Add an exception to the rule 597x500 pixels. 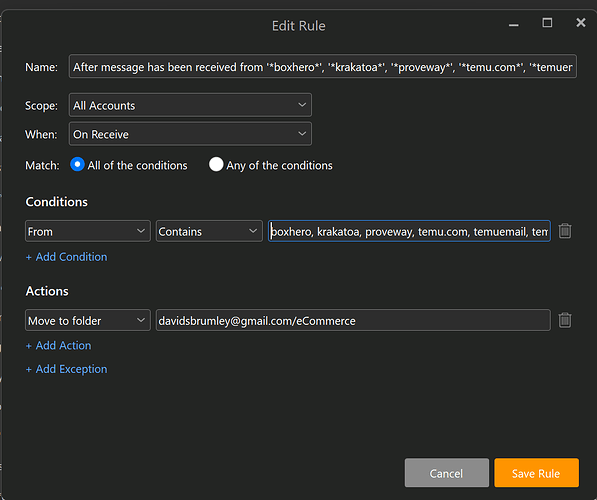66,369
